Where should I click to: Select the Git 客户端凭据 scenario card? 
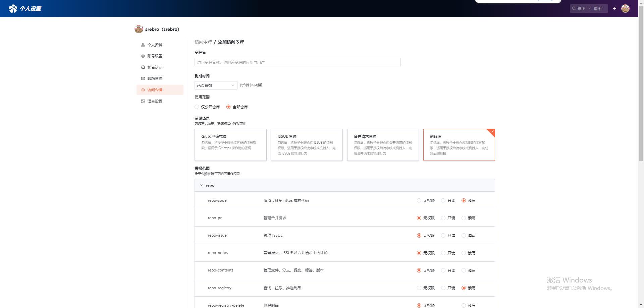click(x=230, y=145)
